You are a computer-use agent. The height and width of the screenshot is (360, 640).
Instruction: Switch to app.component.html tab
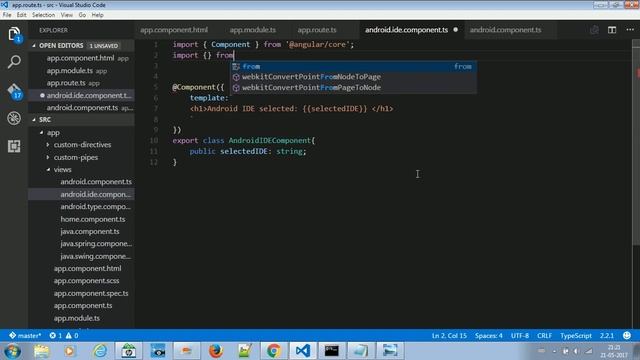click(174, 30)
